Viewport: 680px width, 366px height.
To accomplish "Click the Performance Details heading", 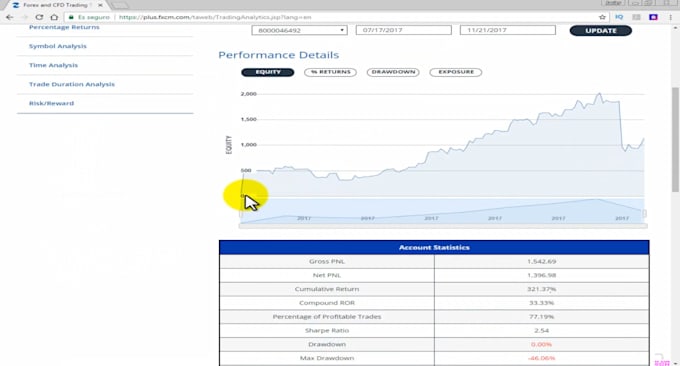I will (x=278, y=55).
